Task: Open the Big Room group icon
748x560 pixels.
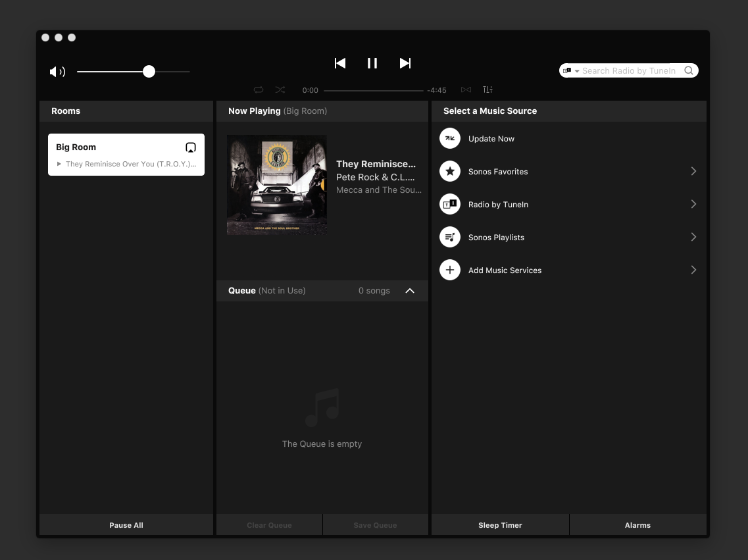Action: (x=190, y=147)
